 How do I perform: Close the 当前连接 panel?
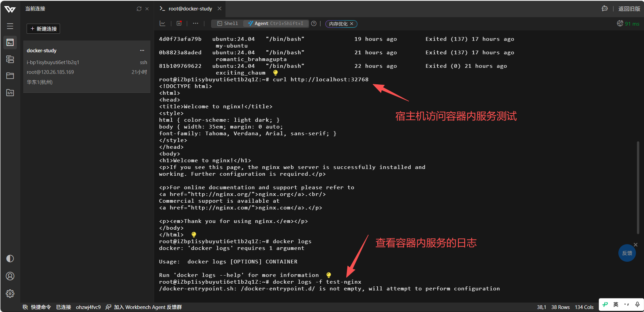tap(147, 9)
